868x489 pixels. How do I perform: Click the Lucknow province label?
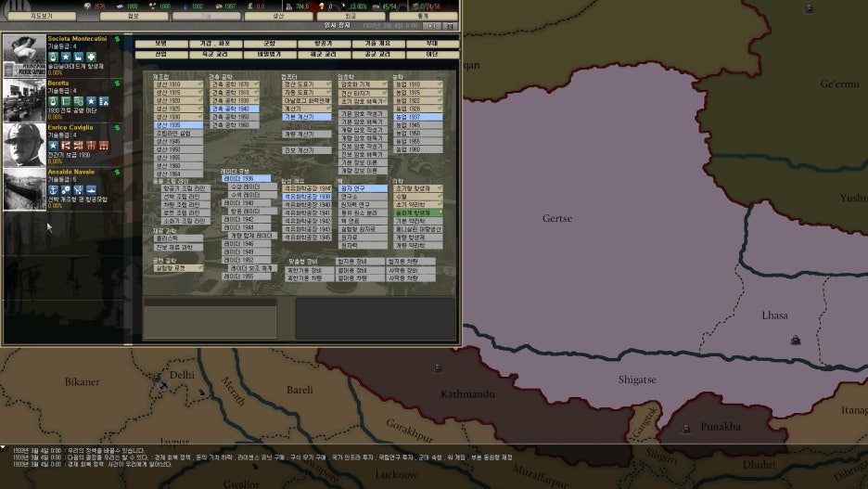click(396, 474)
